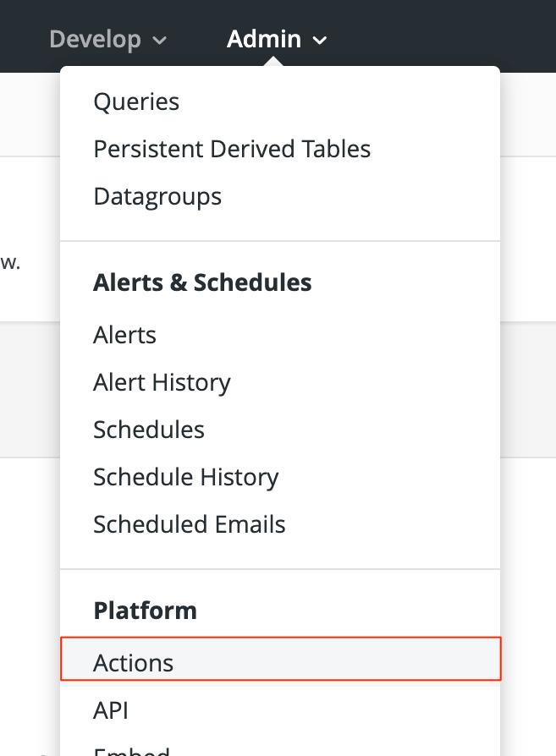
Task: Select the Schedules item
Action: point(149,430)
